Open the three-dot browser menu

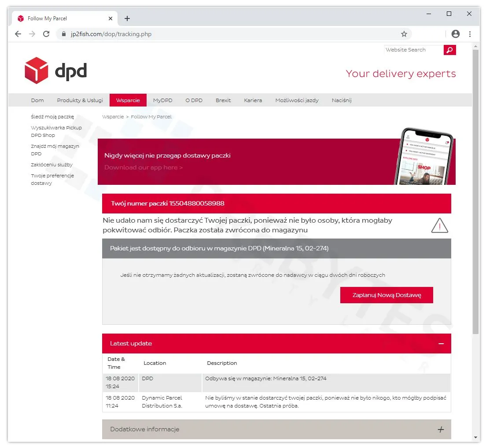point(471,33)
